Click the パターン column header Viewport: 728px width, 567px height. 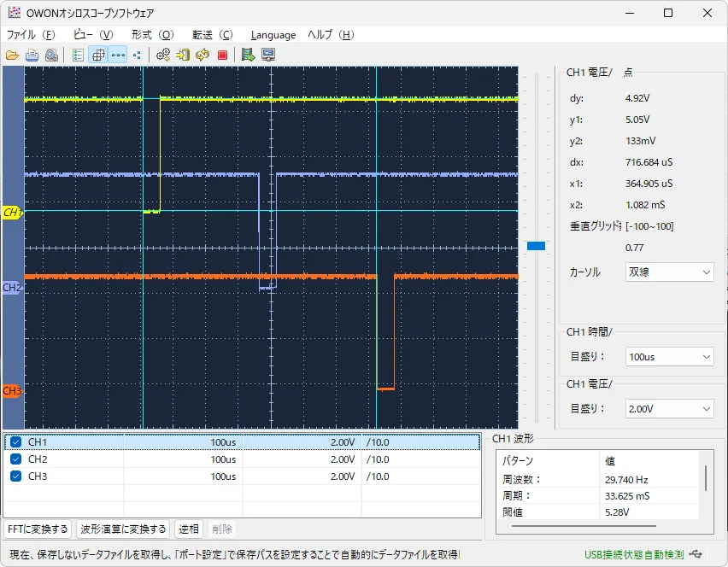517,461
